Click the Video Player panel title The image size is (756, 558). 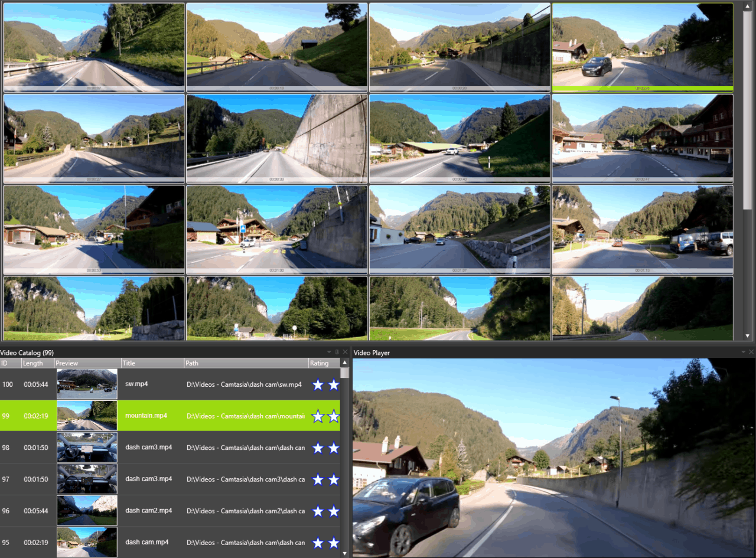pos(371,352)
